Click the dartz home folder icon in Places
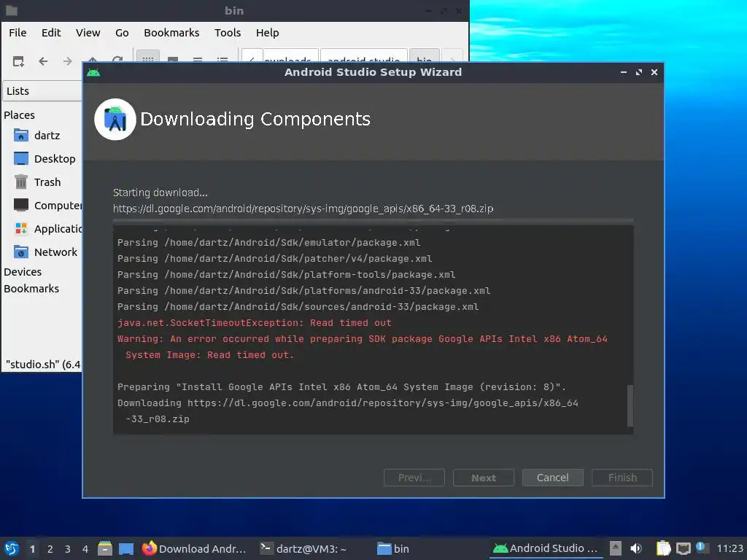 (21, 135)
